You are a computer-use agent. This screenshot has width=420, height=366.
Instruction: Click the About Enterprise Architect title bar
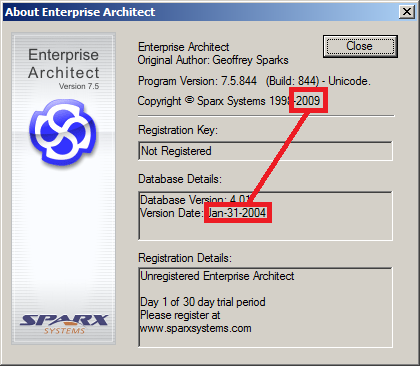point(201,12)
